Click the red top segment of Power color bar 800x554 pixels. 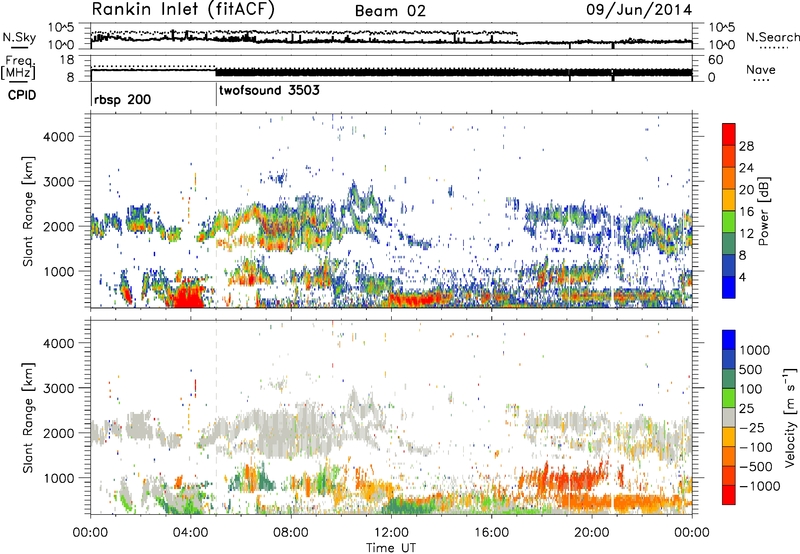click(729, 135)
